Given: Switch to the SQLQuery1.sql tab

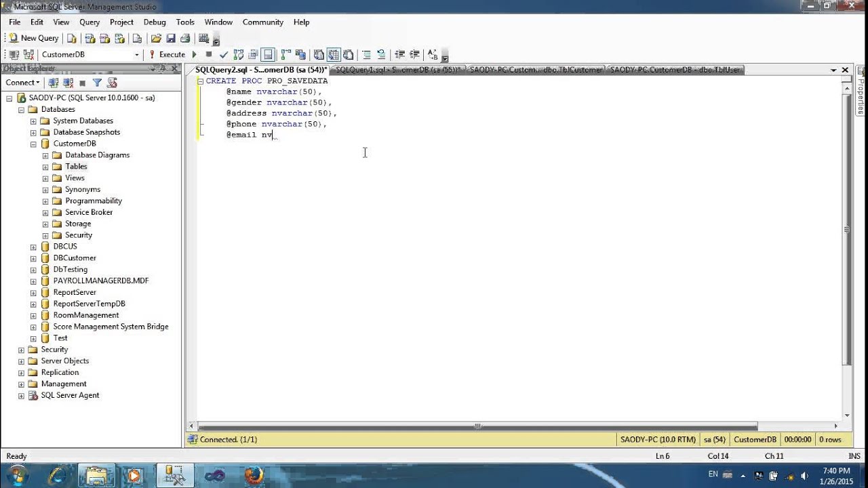Looking at the screenshot, I should point(397,69).
